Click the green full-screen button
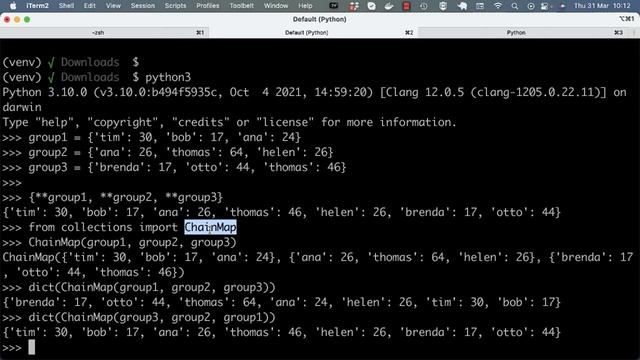The image size is (640, 360). click(27, 19)
